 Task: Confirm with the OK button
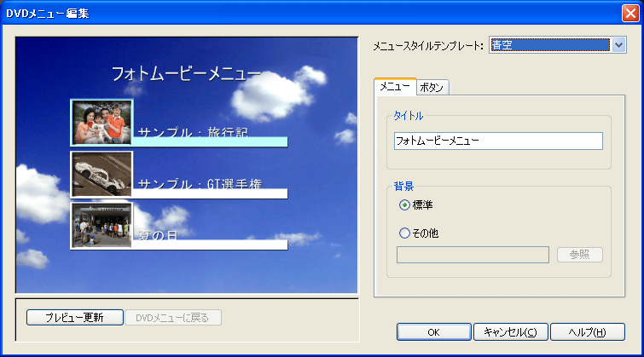click(x=433, y=332)
